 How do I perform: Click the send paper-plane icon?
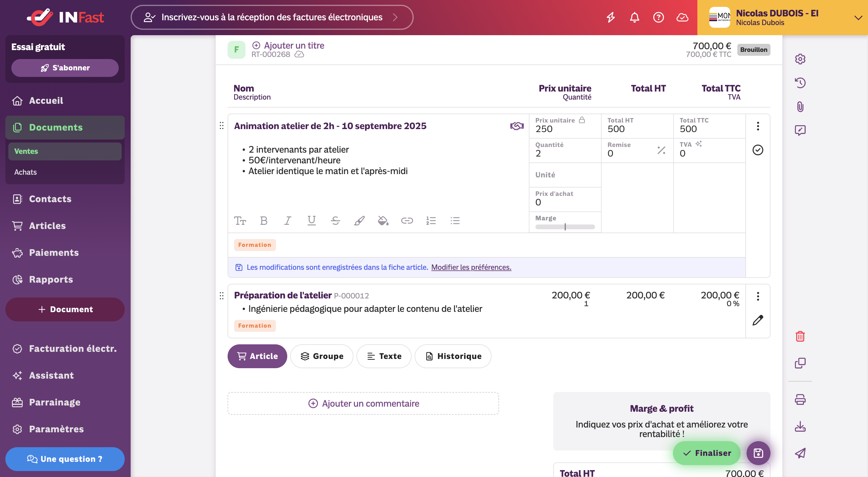click(x=800, y=453)
